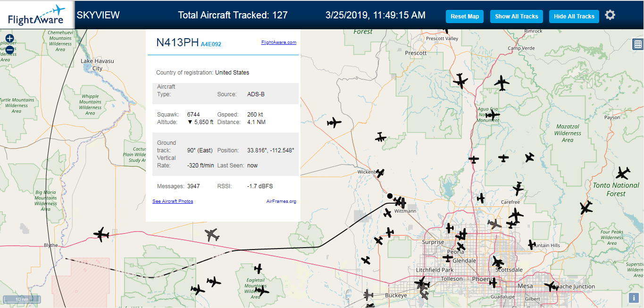Click the Reset Map button
This screenshot has height=308, width=644.
coord(465,17)
